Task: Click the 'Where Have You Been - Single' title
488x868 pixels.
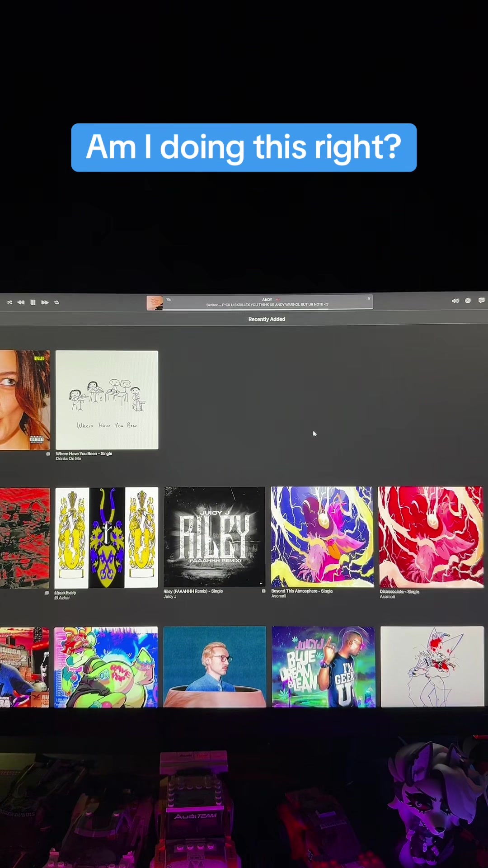Action: (84, 453)
